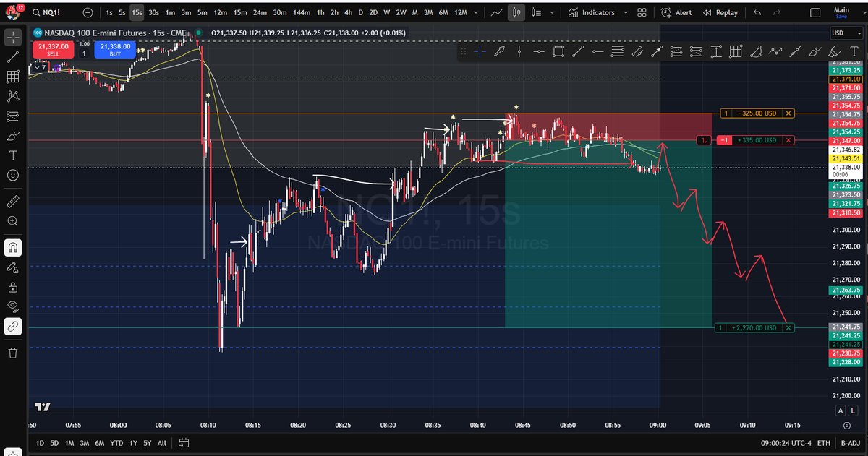This screenshot has height=456, width=868.
Task: Toggle lock all drawings
Action: point(13,287)
